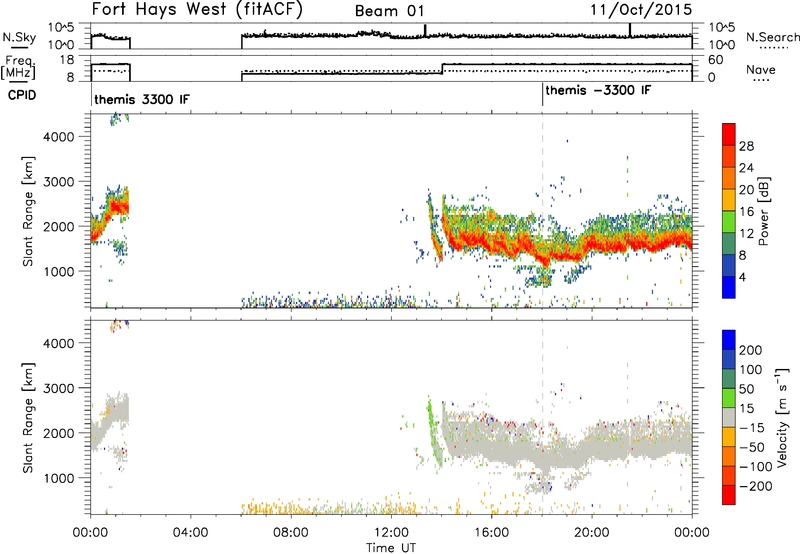Click the 'Velocity [m s-1]' color bar label
The width and height of the screenshot is (800, 554).
coord(781,417)
